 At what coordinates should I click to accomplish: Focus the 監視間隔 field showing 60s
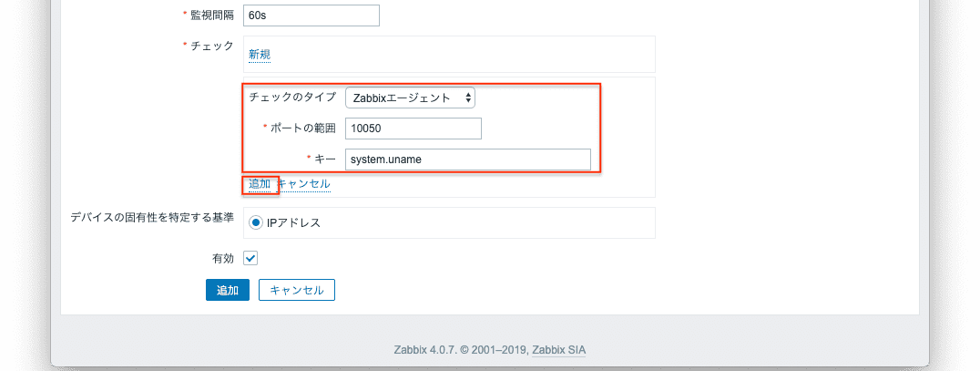point(311,15)
